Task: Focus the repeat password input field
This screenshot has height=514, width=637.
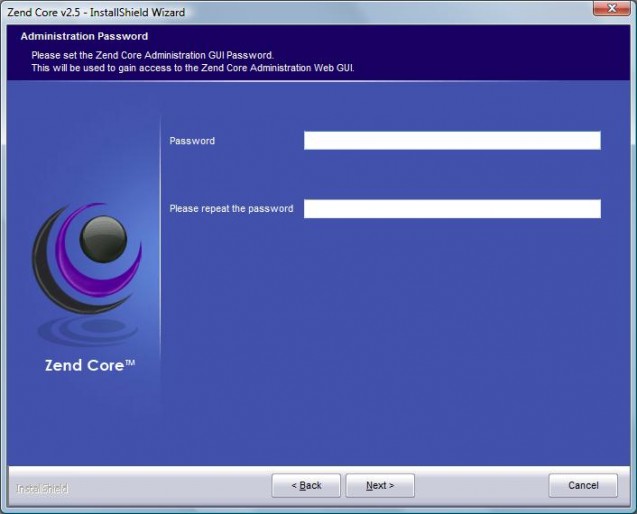Action: [x=452, y=209]
